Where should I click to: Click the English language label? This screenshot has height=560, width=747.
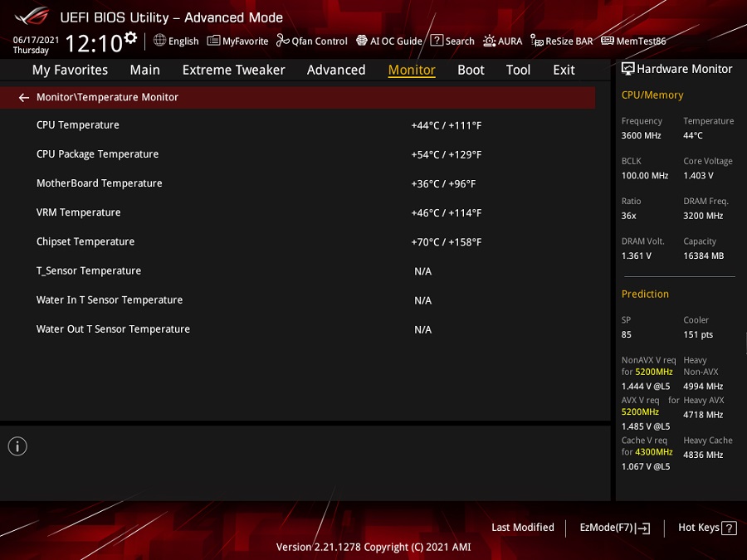pos(183,41)
